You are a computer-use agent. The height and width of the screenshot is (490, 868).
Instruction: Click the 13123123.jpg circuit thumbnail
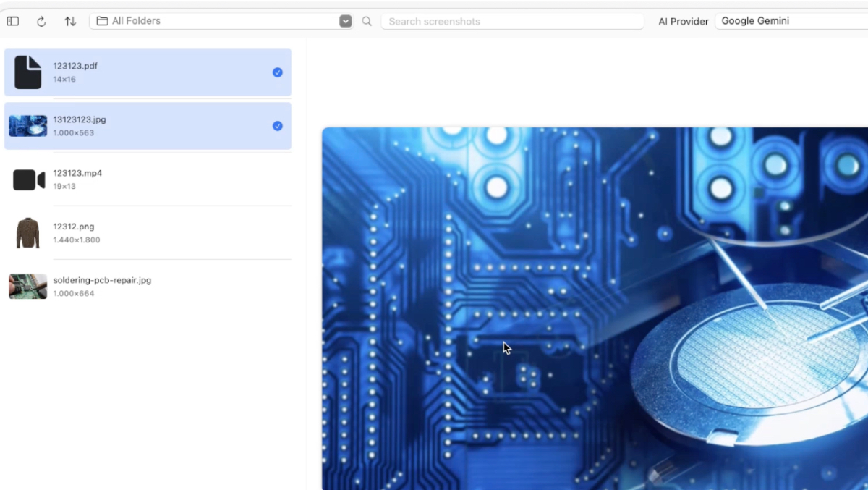click(x=27, y=126)
